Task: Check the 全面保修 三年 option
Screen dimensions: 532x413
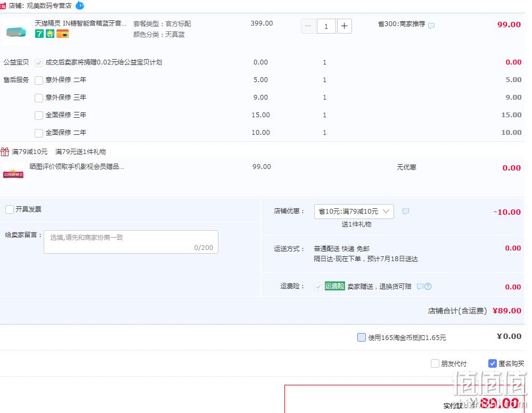Action: [x=39, y=116]
